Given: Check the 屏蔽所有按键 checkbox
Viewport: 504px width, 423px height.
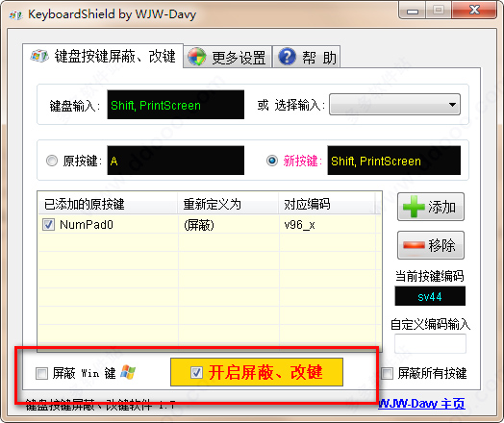Looking at the screenshot, I should pos(387,373).
